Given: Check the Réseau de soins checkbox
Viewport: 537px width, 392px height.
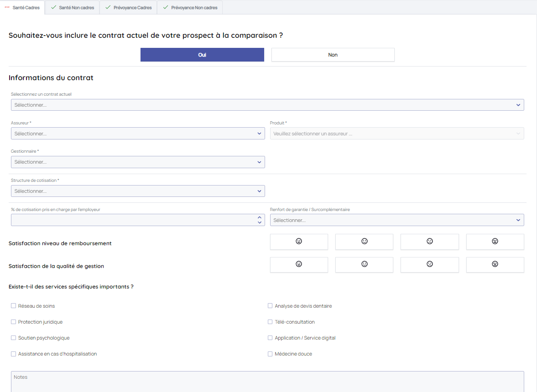Looking at the screenshot, I should coord(14,306).
